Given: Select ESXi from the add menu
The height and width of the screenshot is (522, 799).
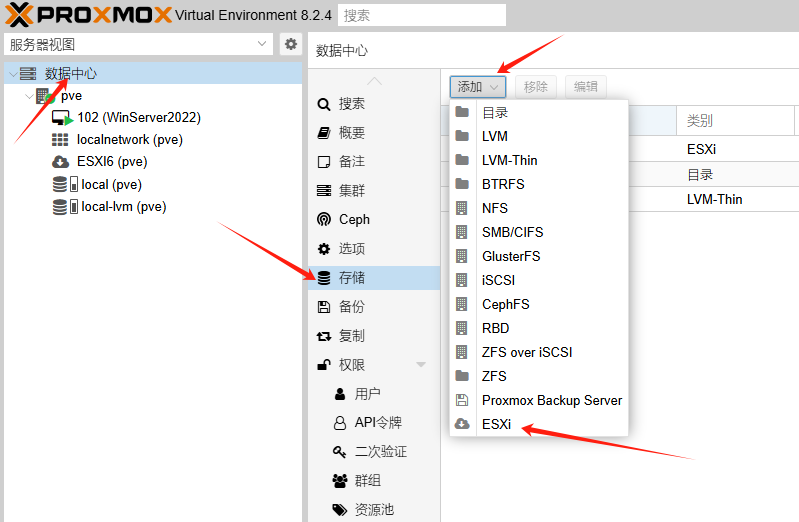Looking at the screenshot, I should point(496,424).
